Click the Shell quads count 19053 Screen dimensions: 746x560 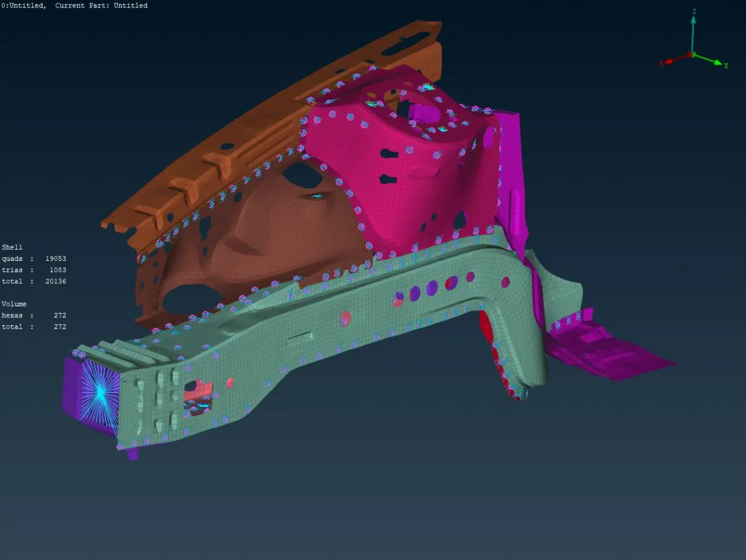click(56, 259)
